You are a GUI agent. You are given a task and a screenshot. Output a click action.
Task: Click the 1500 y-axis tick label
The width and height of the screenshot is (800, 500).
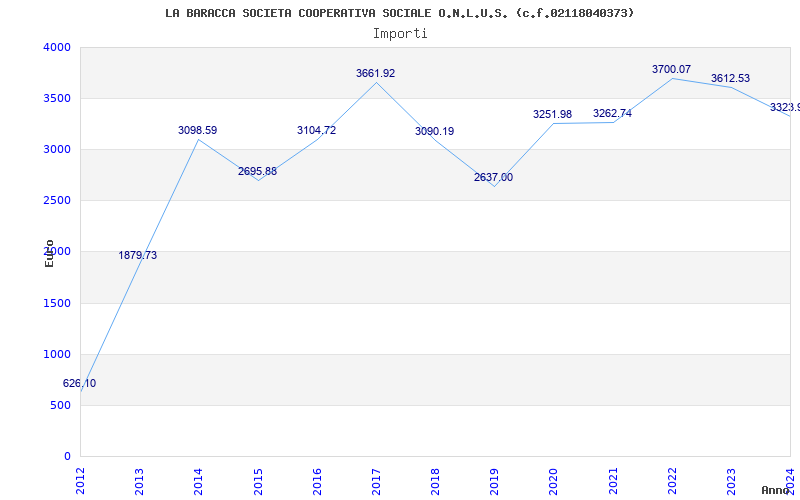pyautogui.click(x=57, y=304)
